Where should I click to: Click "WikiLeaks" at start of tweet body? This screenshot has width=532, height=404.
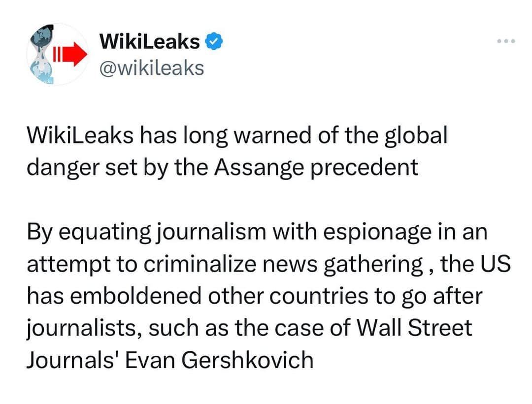(80, 135)
